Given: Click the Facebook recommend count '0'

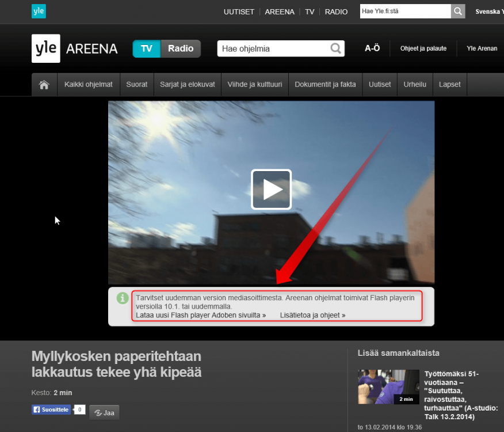Looking at the screenshot, I should click(x=80, y=410).
